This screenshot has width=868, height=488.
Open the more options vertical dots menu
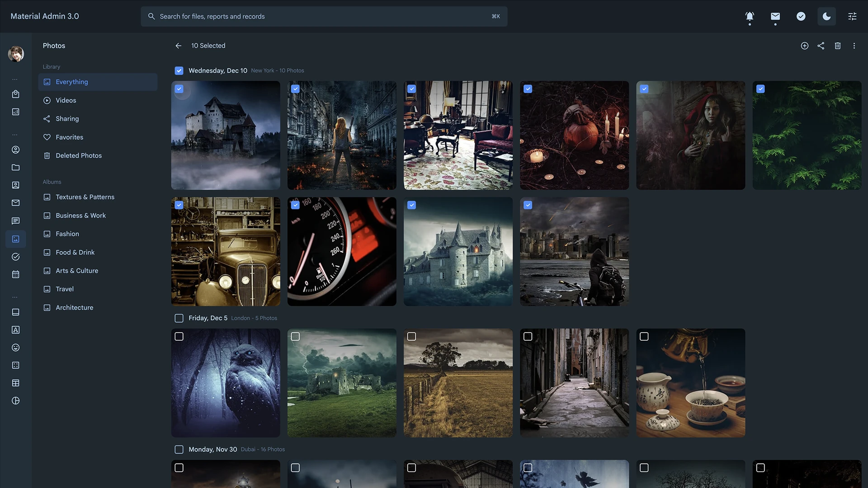click(x=854, y=46)
